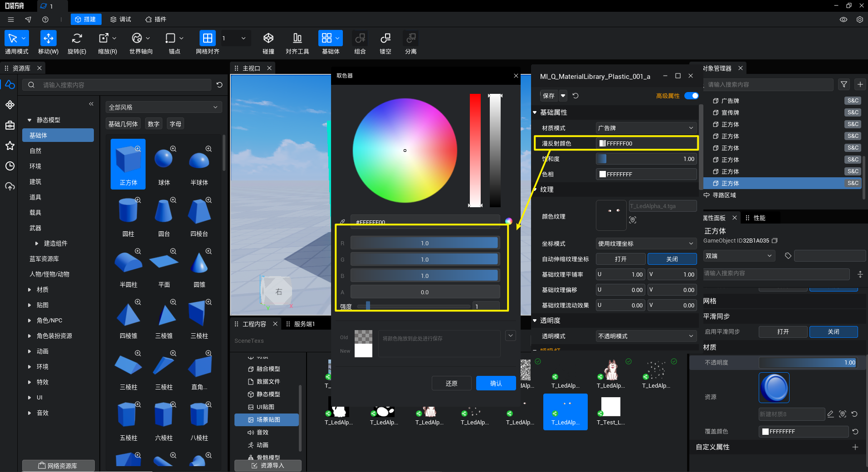Set 自动伸缩纹理坐标 to 关闭
Image resolution: width=868 pixels, height=472 pixels.
pos(672,259)
